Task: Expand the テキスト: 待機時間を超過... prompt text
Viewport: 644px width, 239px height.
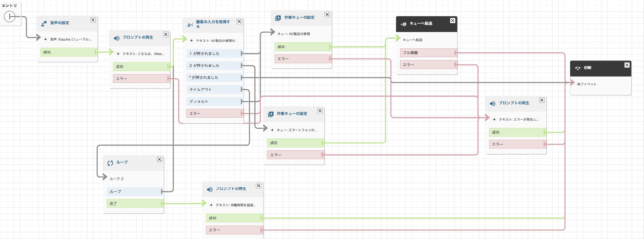Action: 211,205
